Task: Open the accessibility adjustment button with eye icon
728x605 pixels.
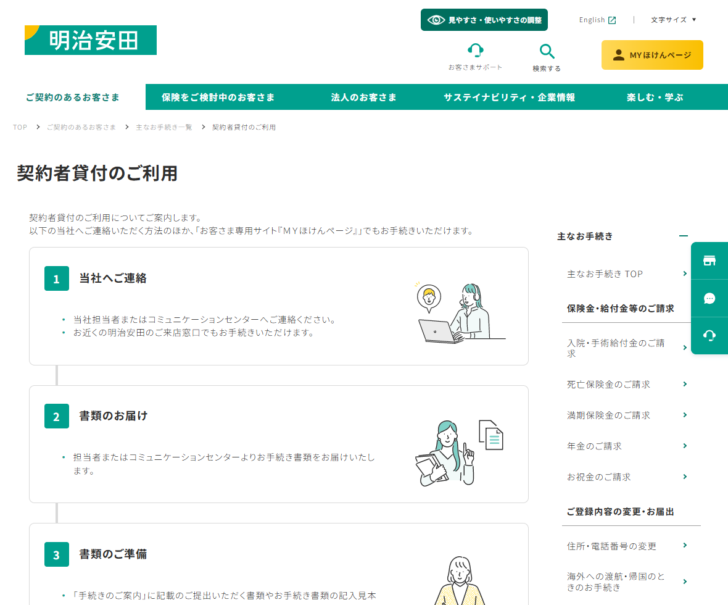Action: point(484,20)
